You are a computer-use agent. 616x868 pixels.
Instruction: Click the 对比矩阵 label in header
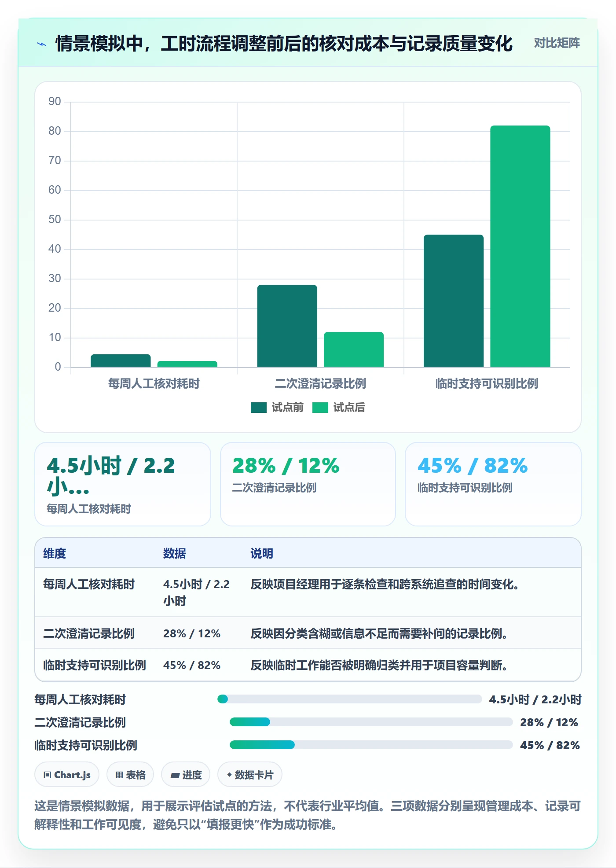click(x=557, y=43)
